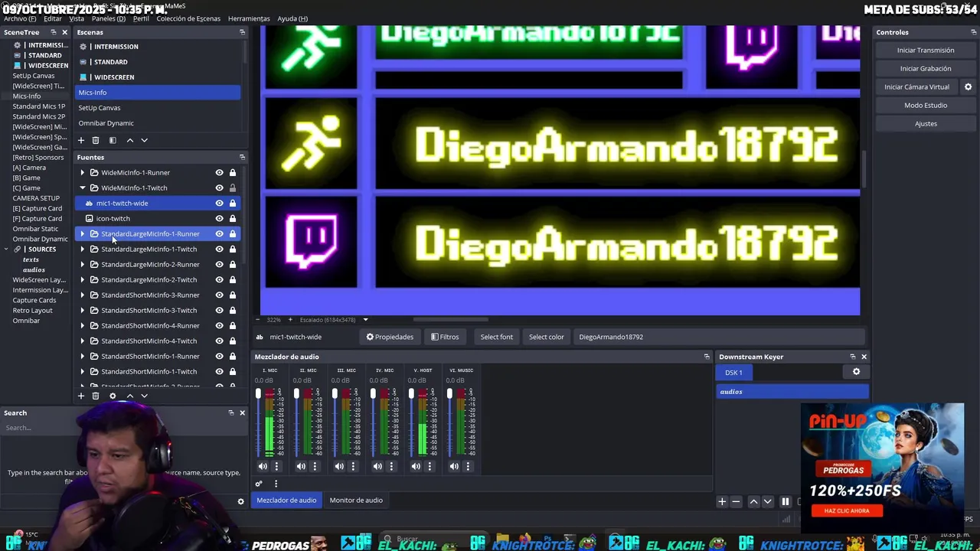Toggle lock on StandardShortMicInfo-4-Runner
This screenshot has width=980, height=551.
pyautogui.click(x=233, y=325)
